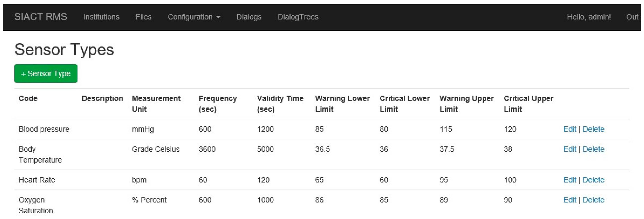Viewport: 644px width, 219px height.
Task: Edit the Body Temperature sensor type
Action: click(x=569, y=149)
